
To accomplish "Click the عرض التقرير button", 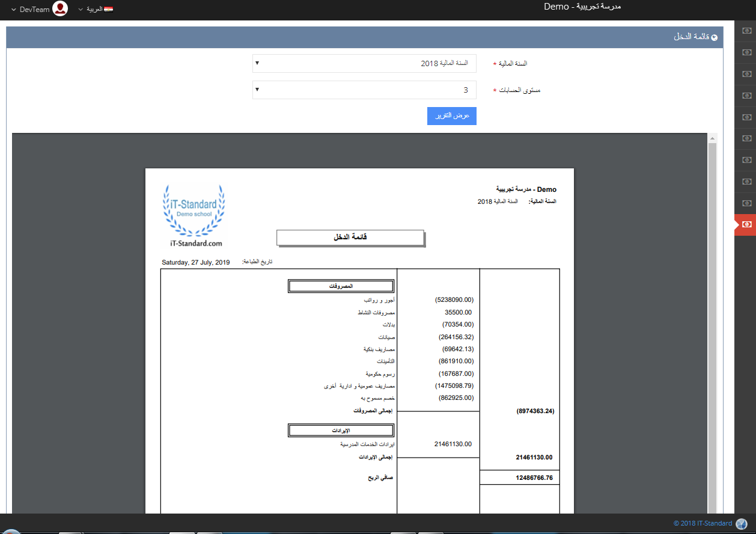I will tap(451, 116).
